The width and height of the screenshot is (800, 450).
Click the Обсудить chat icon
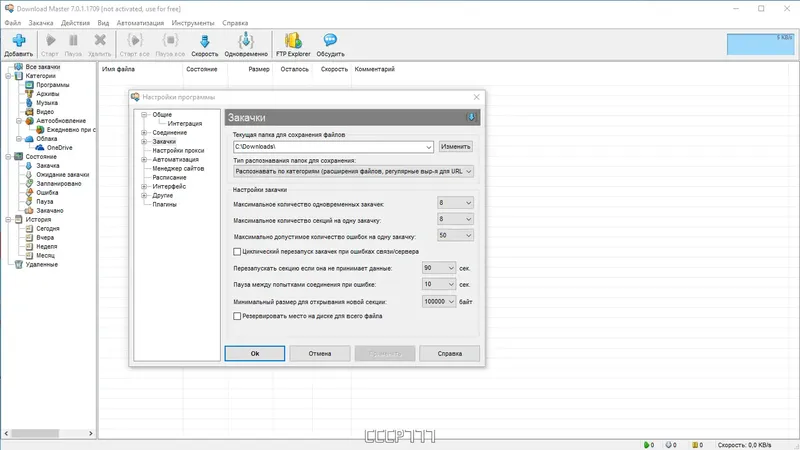coord(330,40)
